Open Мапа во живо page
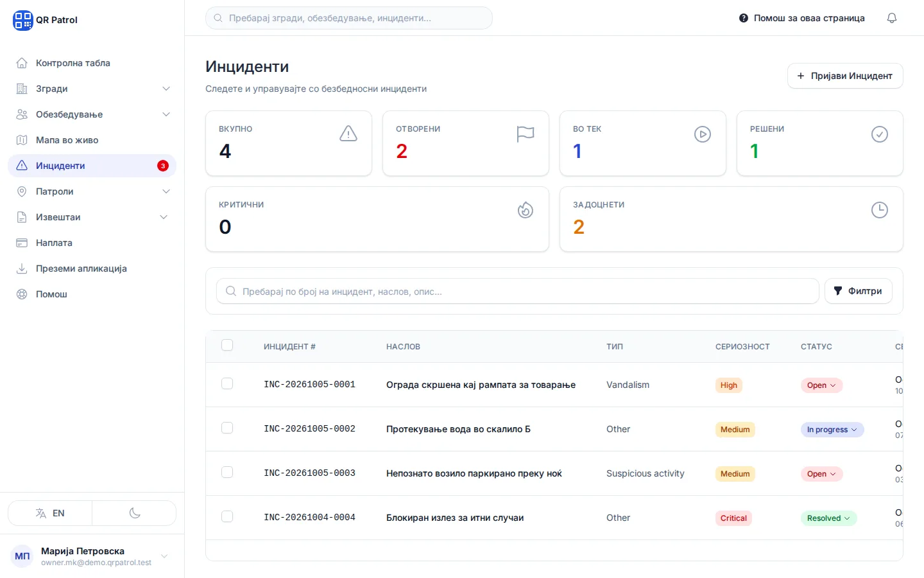Viewport: 924px width, 578px height. pyautogui.click(x=92, y=140)
